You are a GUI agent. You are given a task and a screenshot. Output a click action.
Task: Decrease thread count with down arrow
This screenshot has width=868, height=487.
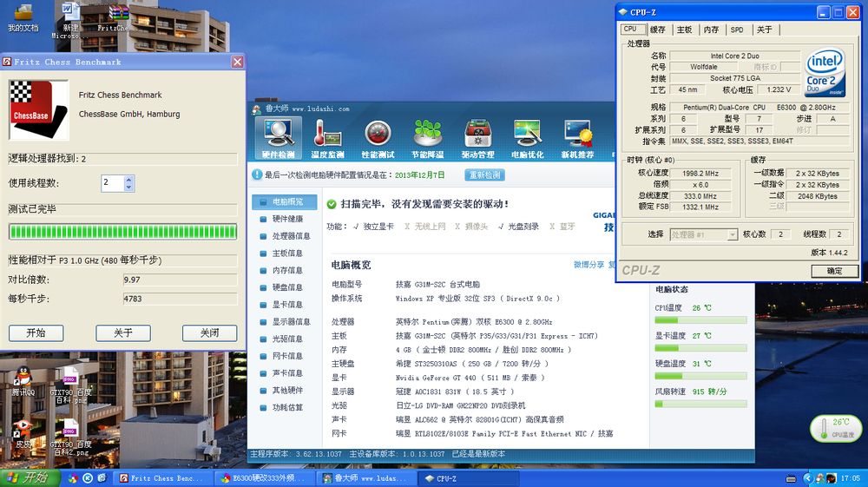pos(129,187)
